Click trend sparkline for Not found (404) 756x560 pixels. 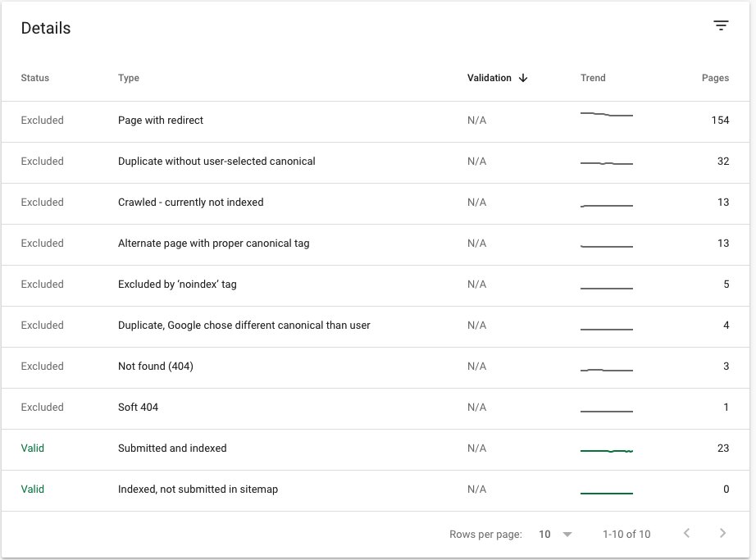click(607, 370)
